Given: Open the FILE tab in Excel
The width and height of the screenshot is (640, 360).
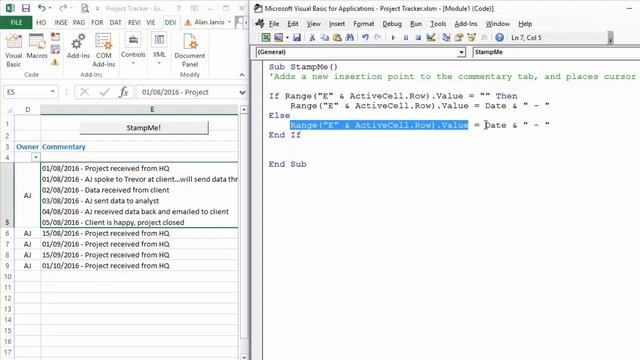Looking at the screenshot, I should coord(16,22).
